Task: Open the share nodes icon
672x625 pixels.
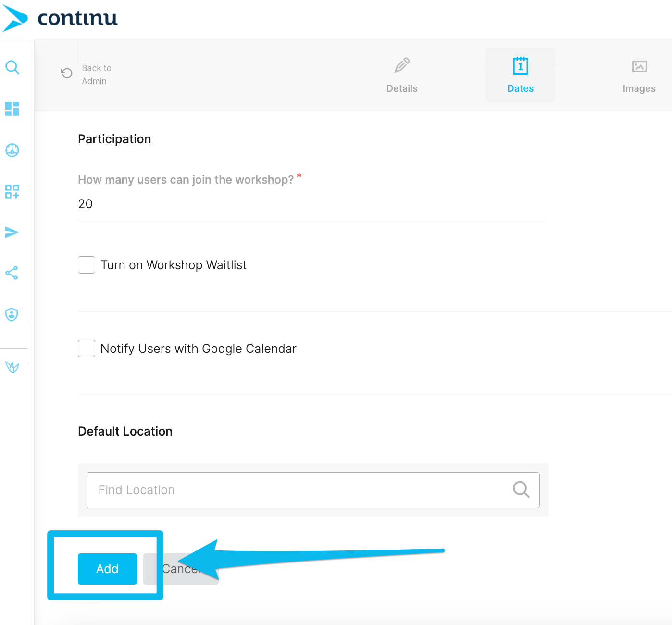Action: click(12, 273)
